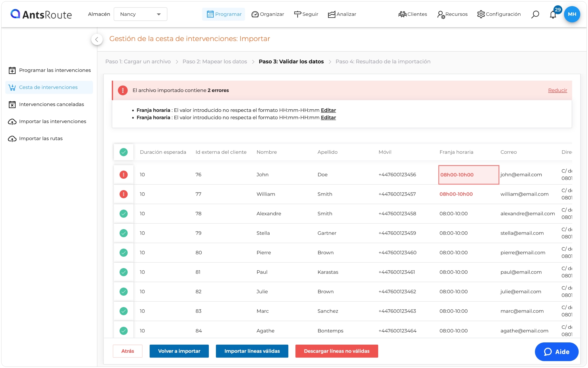Toggle the checkmark for Julie Brown row
This screenshot has height=368, width=588.
click(x=123, y=291)
